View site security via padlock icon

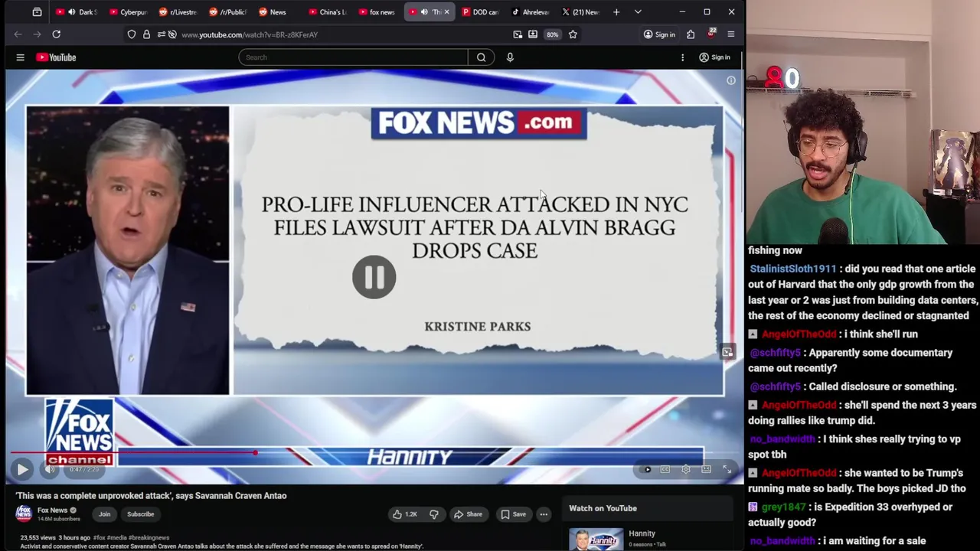click(x=146, y=34)
